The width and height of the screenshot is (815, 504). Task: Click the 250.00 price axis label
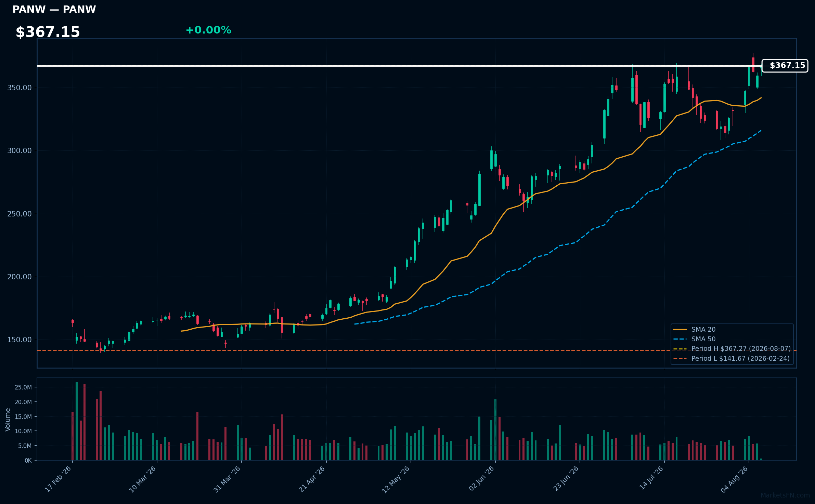19,214
